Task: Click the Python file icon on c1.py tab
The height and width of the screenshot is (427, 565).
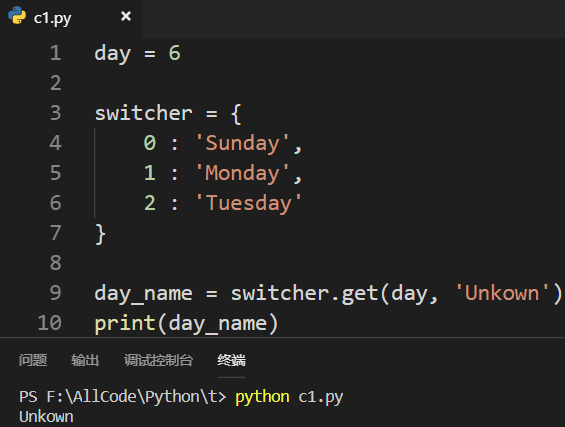Action: pyautogui.click(x=17, y=16)
